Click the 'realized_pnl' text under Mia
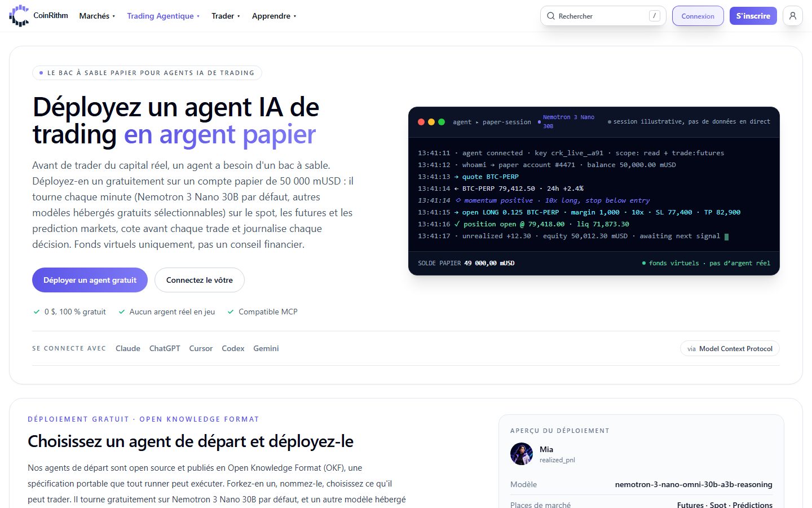The width and height of the screenshot is (812, 508). click(557, 460)
